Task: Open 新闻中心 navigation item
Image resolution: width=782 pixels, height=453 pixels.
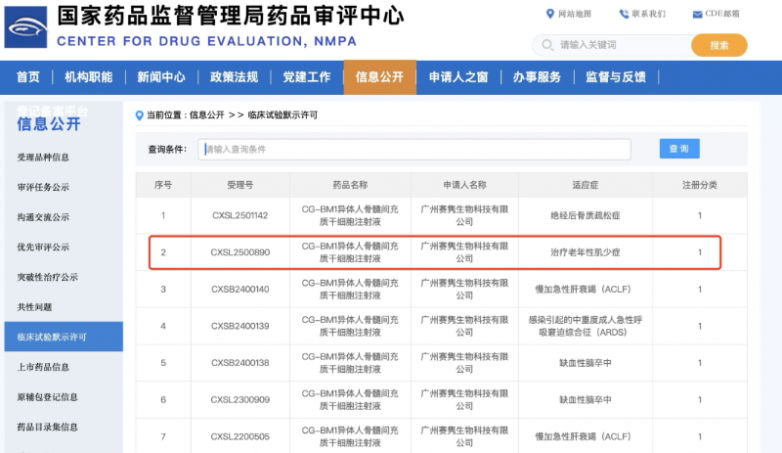Action: (x=161, y=77)
